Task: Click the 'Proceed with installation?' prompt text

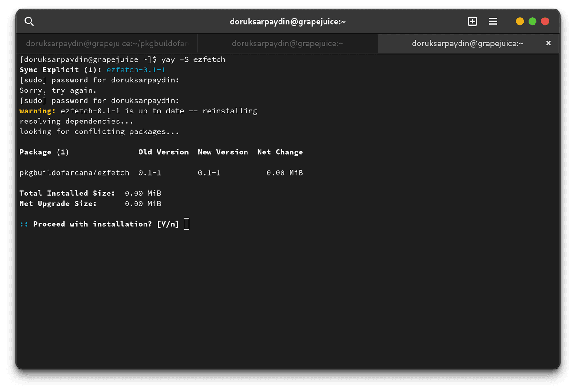Action: click(92, 224)
